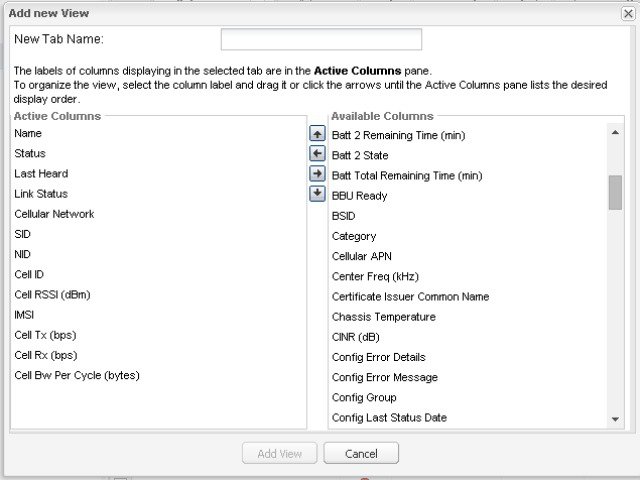The width and height of the screenshot is (640, 480).
Task: Select Batt 2 State column entry
Action: click(360, 155)
